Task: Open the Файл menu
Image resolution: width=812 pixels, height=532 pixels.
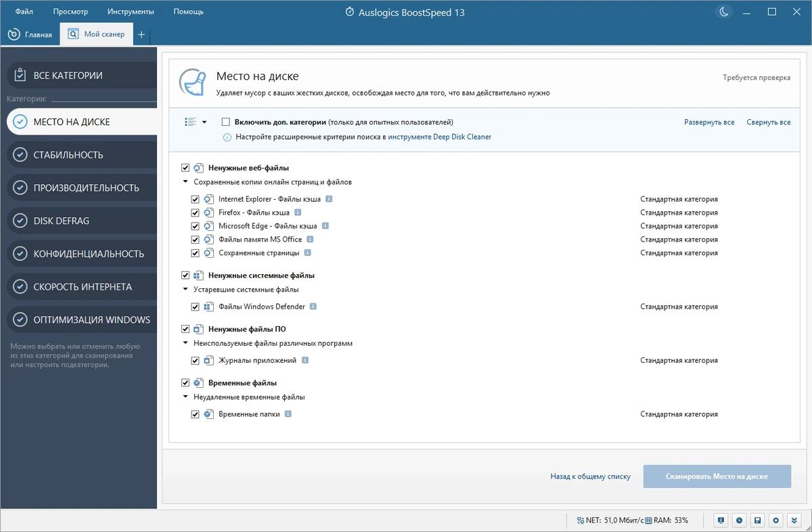Action: click(24, 12)
